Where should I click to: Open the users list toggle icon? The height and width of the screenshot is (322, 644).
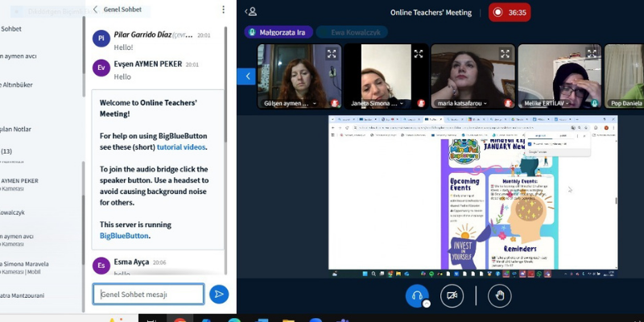[251, 12]
